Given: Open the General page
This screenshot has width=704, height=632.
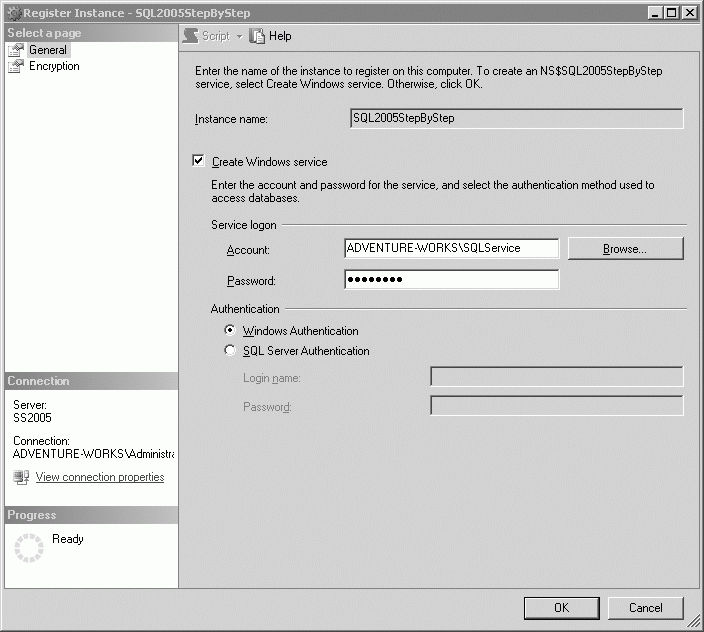Looking at the screenshot, I should pos(48,50).
